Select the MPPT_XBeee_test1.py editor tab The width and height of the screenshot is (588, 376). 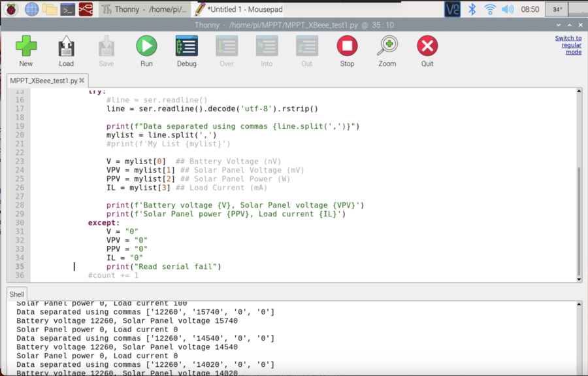pos(43,81)
